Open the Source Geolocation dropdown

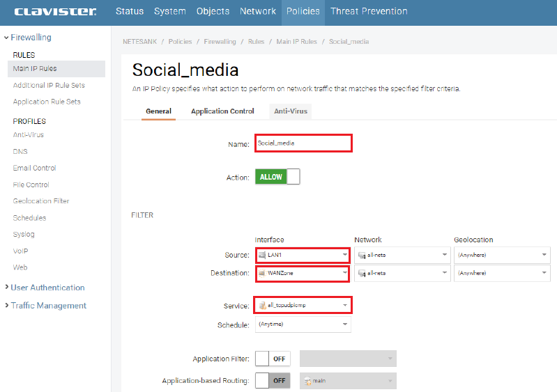[x=502, y=255]
